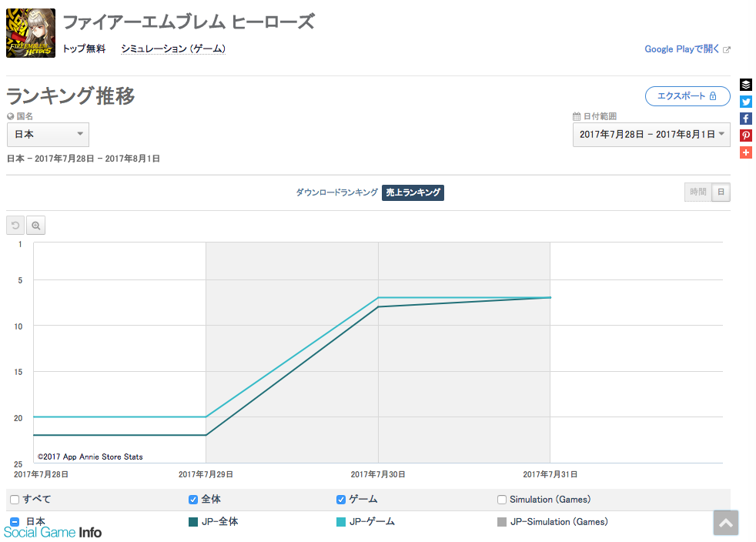Open the Google Playで開く link
The image size is (756, 542).
tap(687, 49)
